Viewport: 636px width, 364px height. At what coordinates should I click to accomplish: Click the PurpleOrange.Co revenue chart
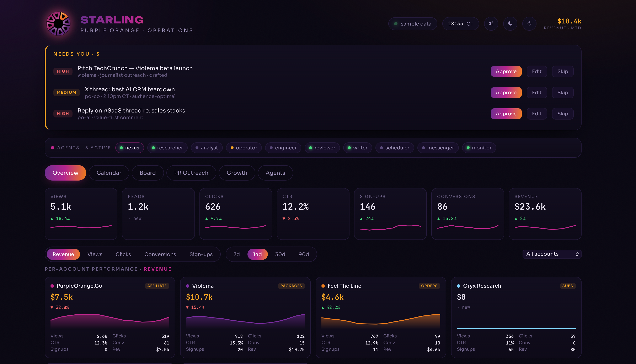click(x=110, y=321)
